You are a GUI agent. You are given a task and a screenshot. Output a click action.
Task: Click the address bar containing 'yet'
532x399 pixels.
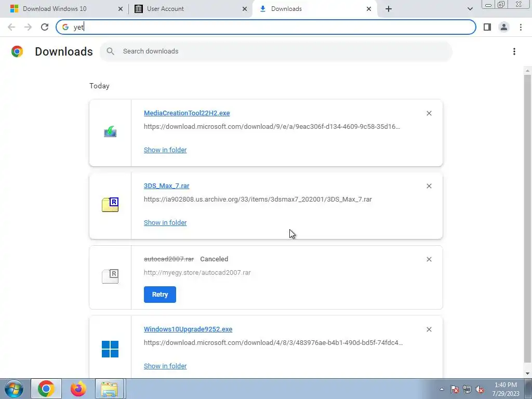265,27
